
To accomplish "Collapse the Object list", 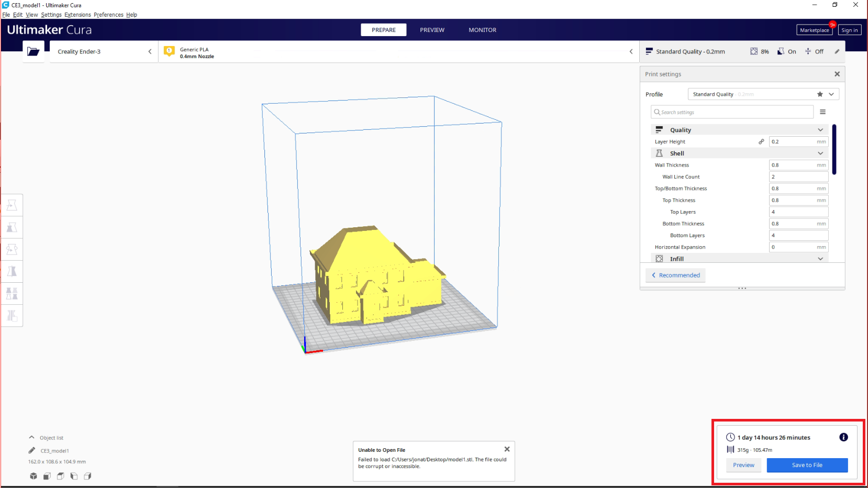I will coord(31,437).
